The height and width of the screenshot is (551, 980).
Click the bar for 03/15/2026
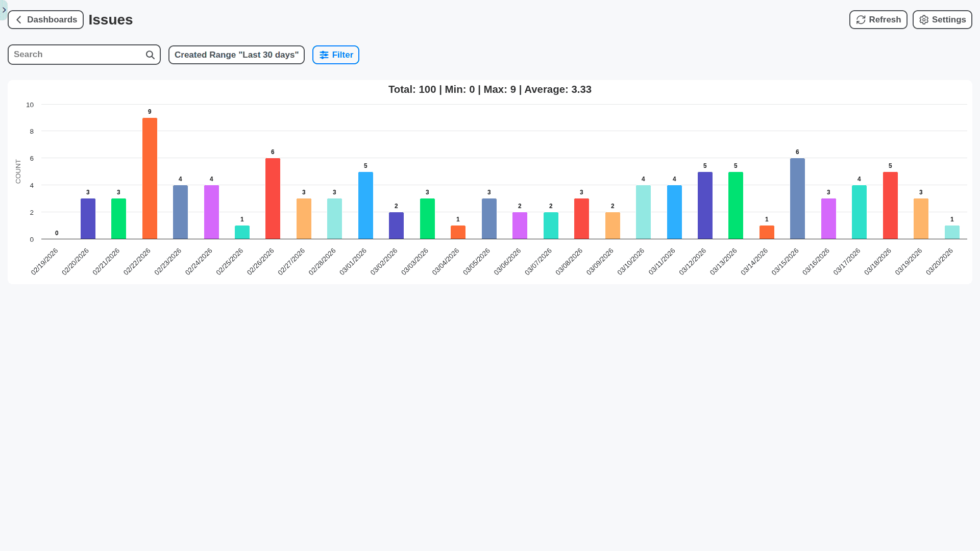coord(797,198)
